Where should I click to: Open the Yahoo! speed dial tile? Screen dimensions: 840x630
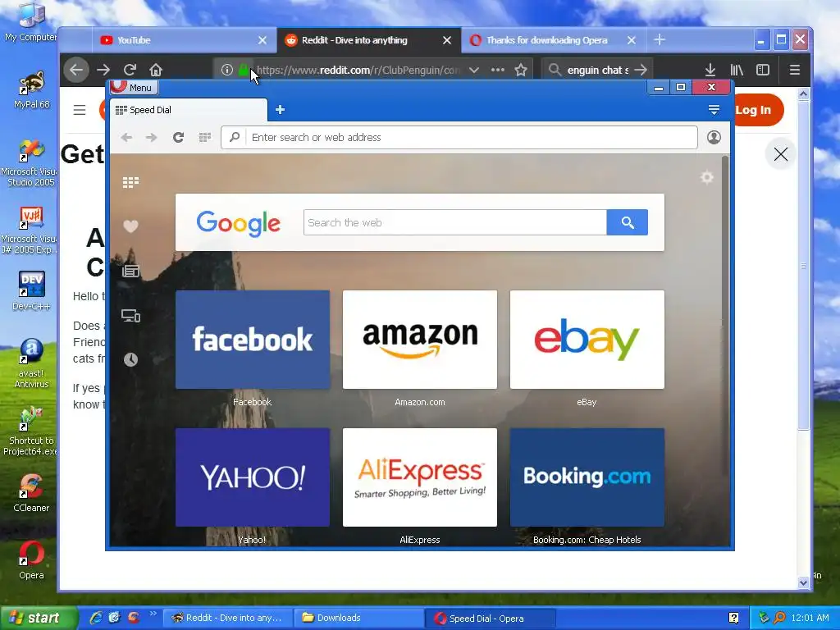pos(253,477)
